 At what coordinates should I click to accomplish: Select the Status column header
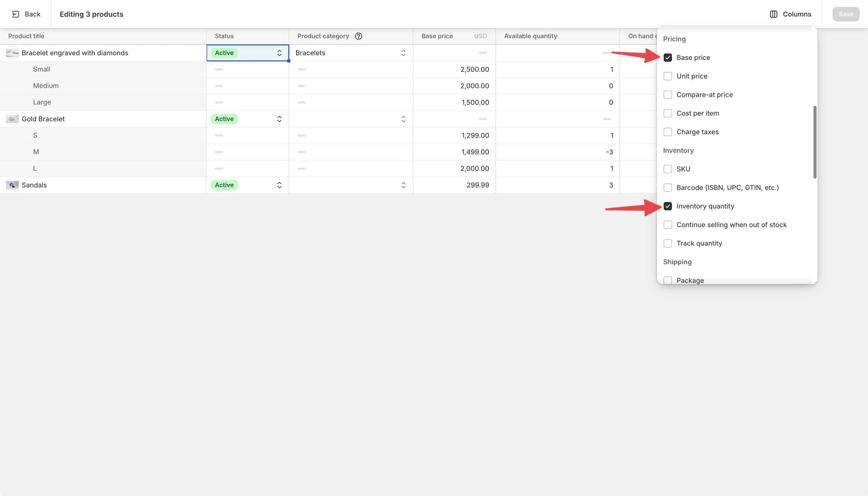coord(224,36)
